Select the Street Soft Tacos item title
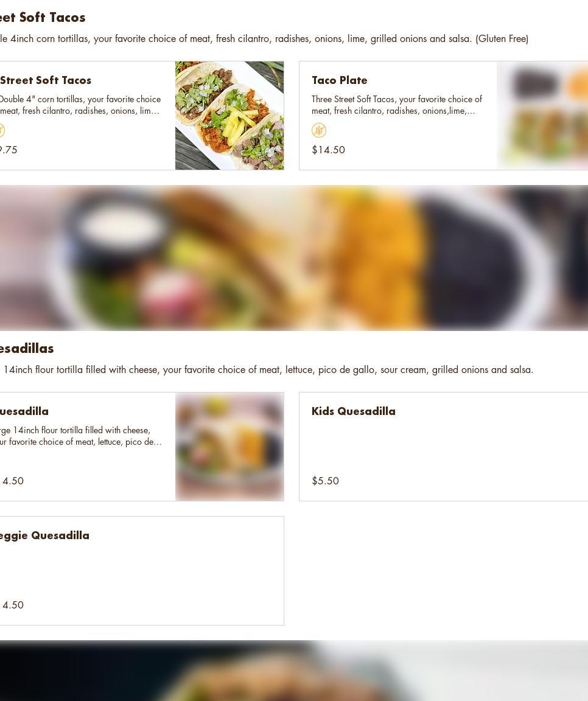Image resolution: width=588 pixels, height=701 pixels. (46, 80)
